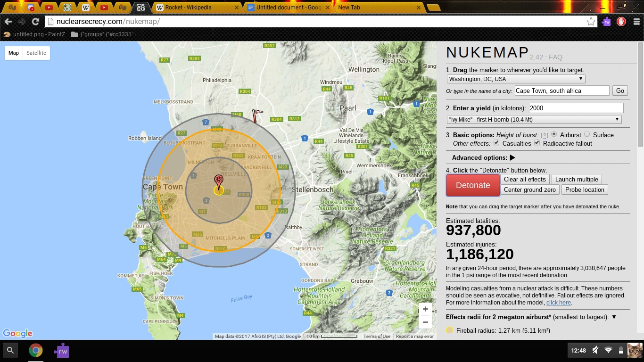
Task: Launch Chrome from the shelf
Action: (36, 350)
